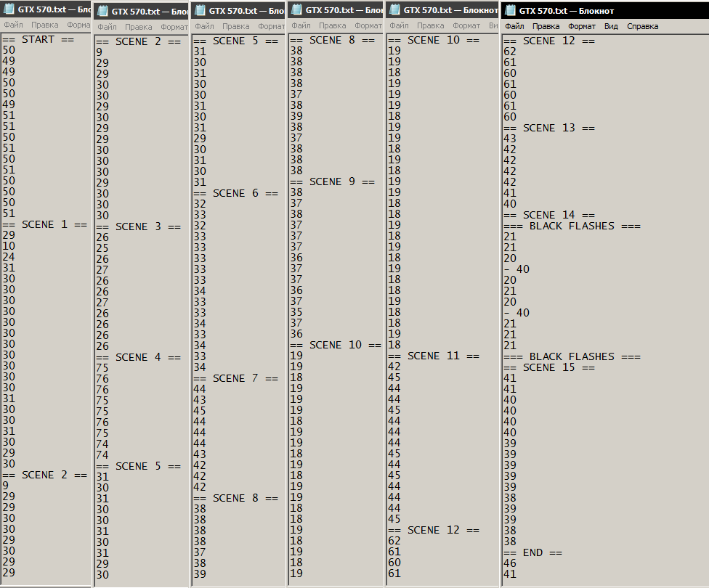Click the value 46 below the END line
709x588 pixels.
(x=510, y=563)
